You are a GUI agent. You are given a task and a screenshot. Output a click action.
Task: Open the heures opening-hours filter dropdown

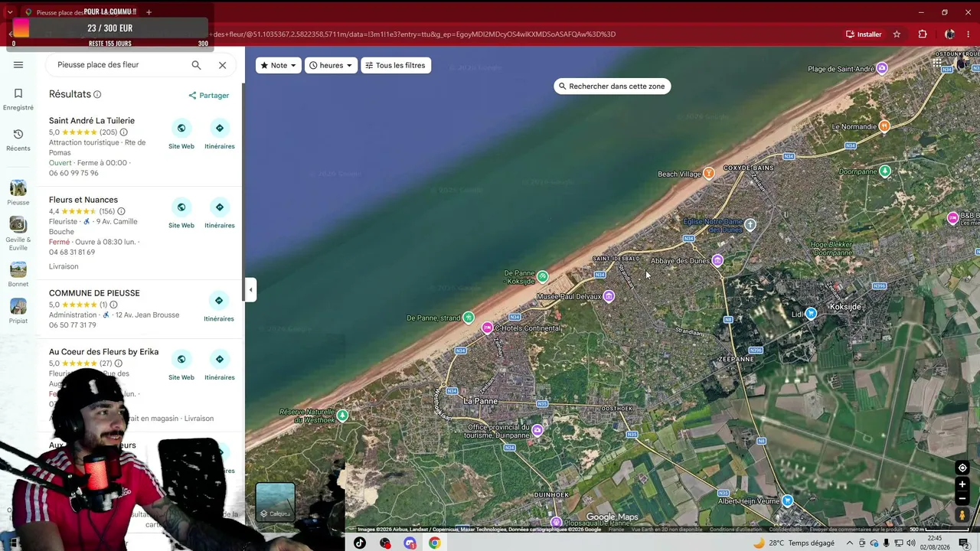tap(332, 65)
